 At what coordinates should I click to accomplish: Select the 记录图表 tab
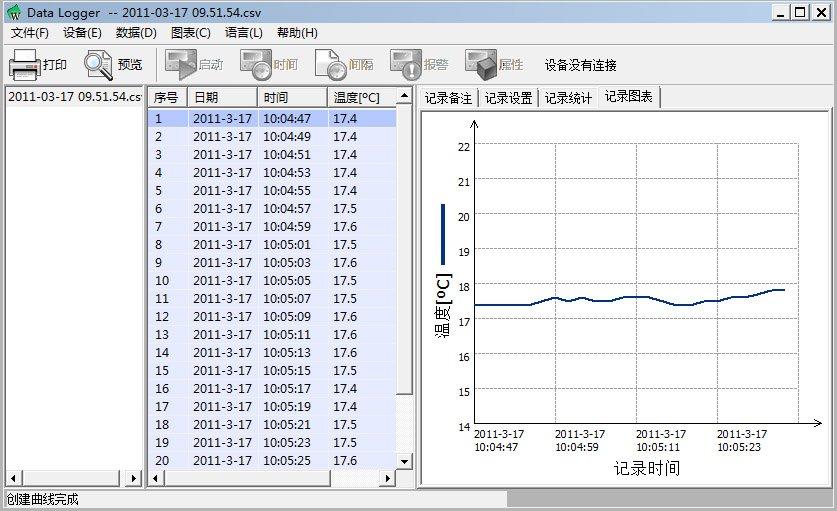629,97
